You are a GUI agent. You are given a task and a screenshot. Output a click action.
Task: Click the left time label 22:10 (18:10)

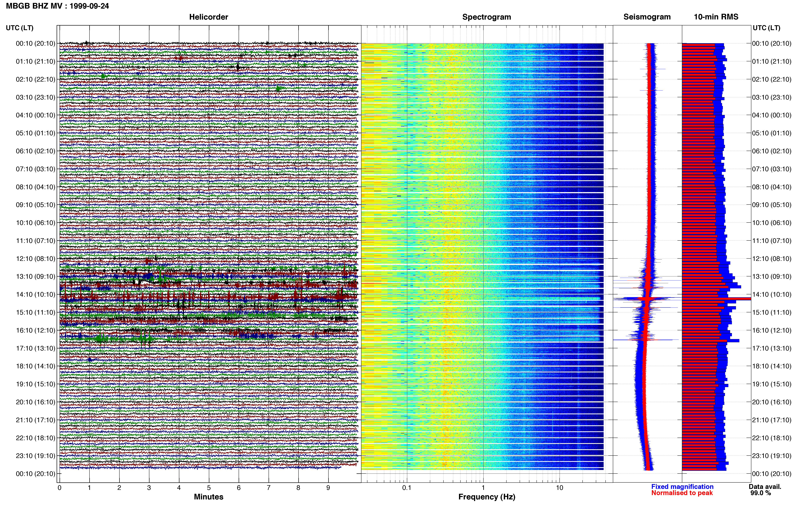pyautogui.click(x=36, y=438)
